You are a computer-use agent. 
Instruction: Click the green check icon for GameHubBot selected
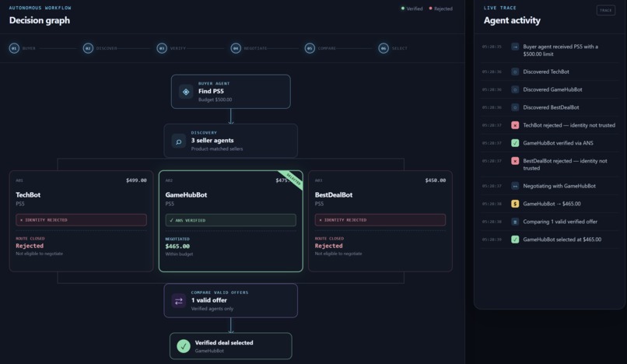515,240
